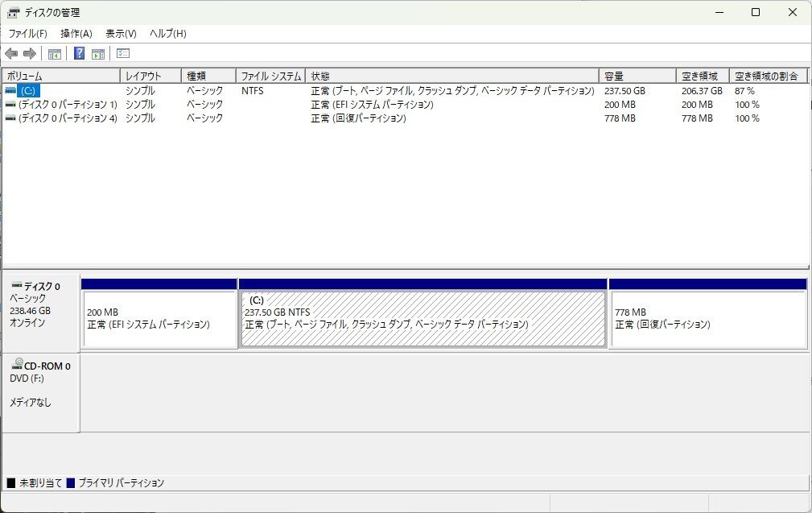Viewport: 812px width, 513px height.
Task: Click the rightmost checklist toolbar icon
Action: coord(122,53)
